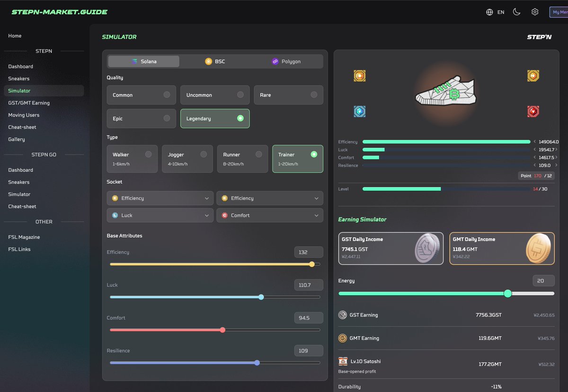This screenshot has width=568, height=392.
Task: Select Uncommon quality
Action: (215, 95)
